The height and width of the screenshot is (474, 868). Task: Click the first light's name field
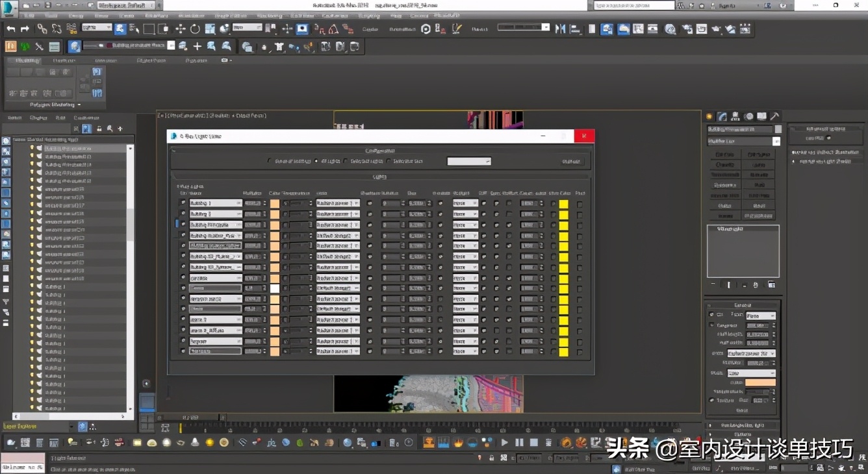click(x=215, y=203)
